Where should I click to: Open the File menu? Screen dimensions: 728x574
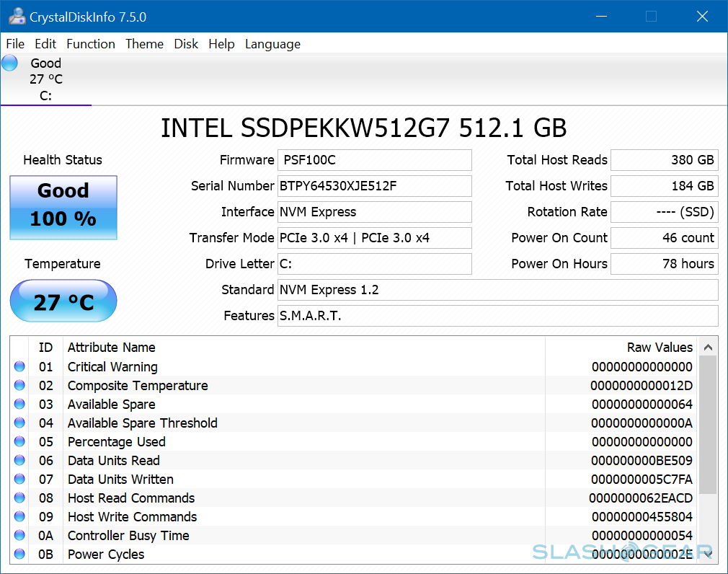click(x=15, y=44)
